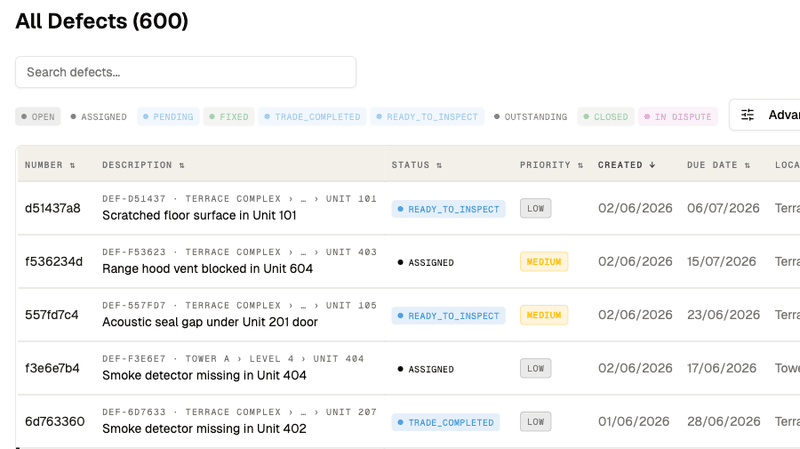
Task: Click created date 01/06/2026
Action: [x=634, y=421]
